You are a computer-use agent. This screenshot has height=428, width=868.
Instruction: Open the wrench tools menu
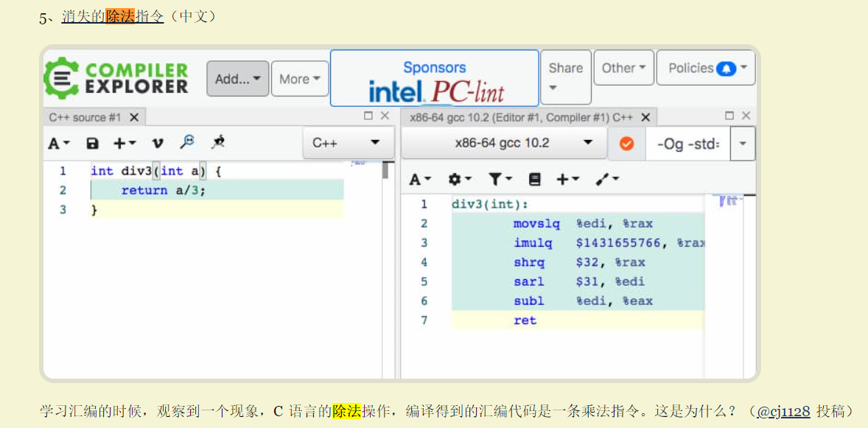606,180
